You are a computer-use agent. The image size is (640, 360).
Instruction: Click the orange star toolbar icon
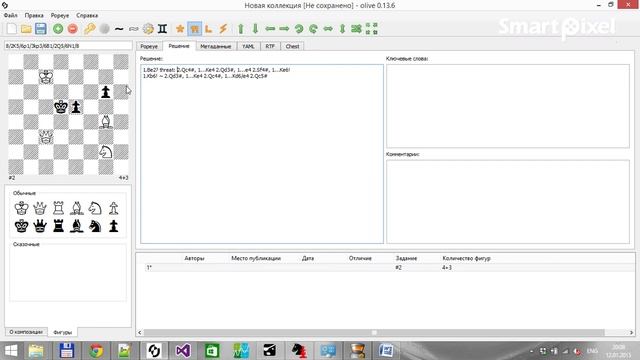pyautogui.click(x=180, y=29)
